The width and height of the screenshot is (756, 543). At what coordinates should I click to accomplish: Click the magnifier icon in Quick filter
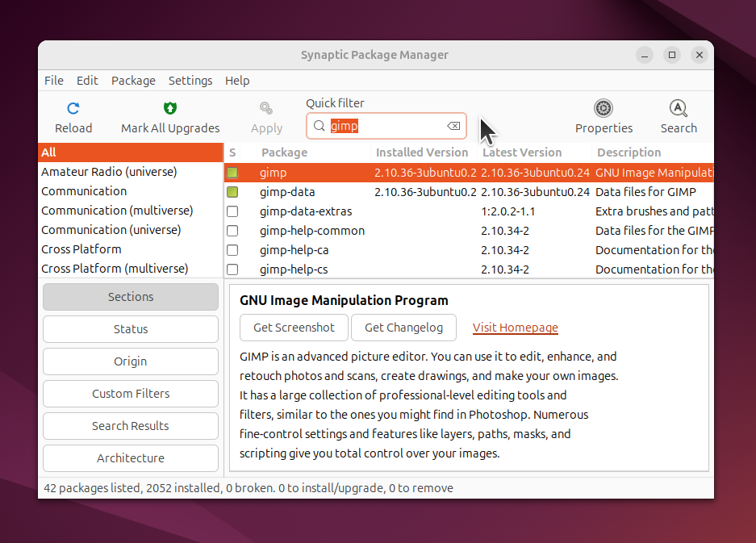320,126
